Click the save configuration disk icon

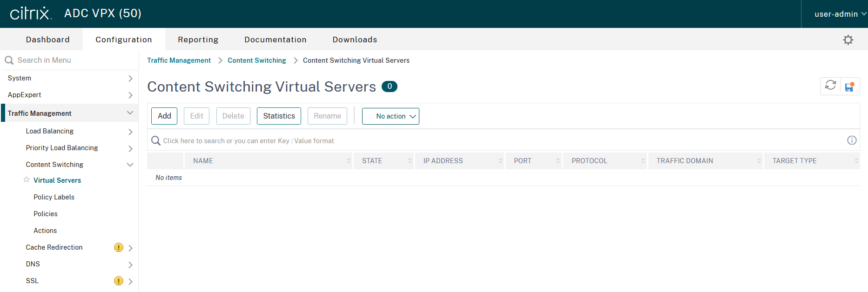coord(849,86)
